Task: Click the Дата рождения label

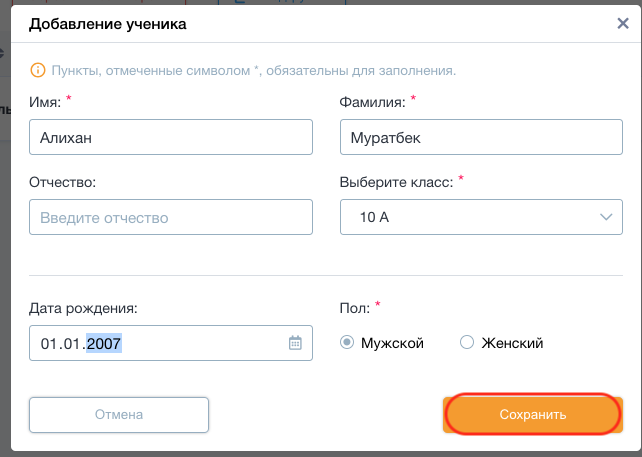Action: [x=83, y=308]
